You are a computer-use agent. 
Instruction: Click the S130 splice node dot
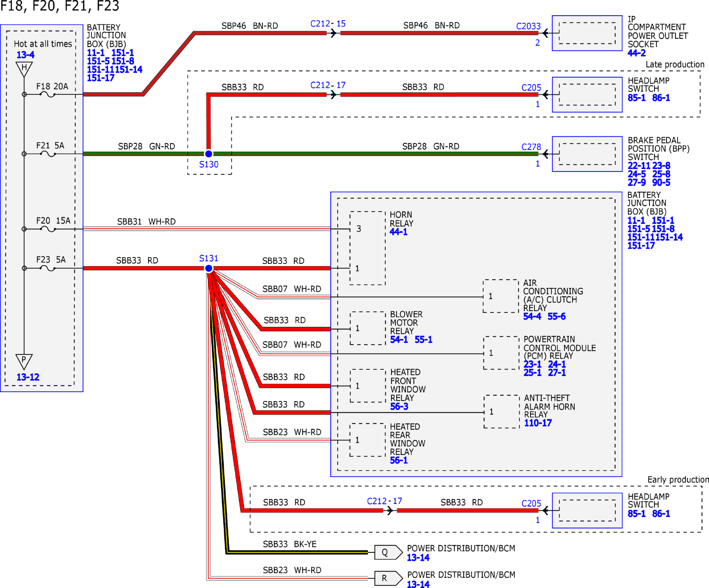coord(209,154)
